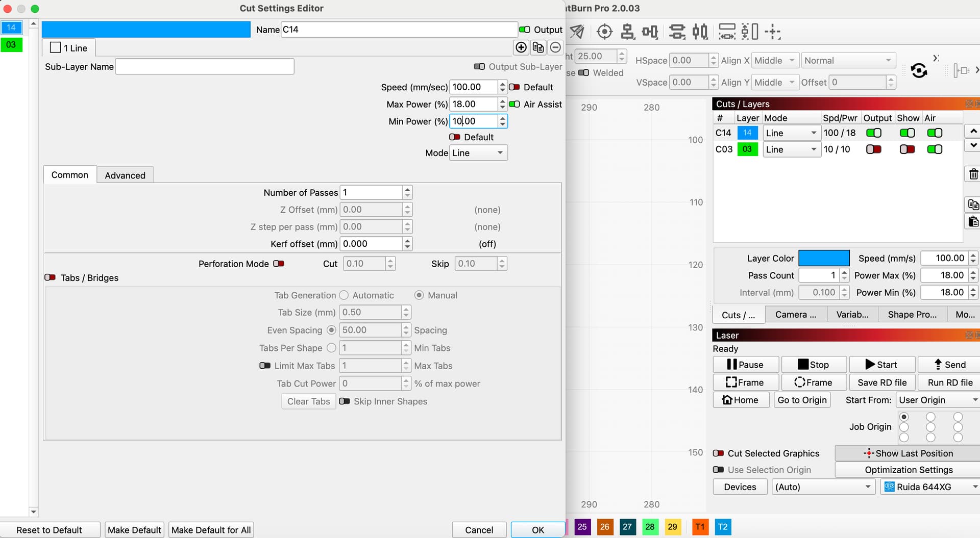
Task: Click the Reset to Default button
Action: [x=49, y=530]
